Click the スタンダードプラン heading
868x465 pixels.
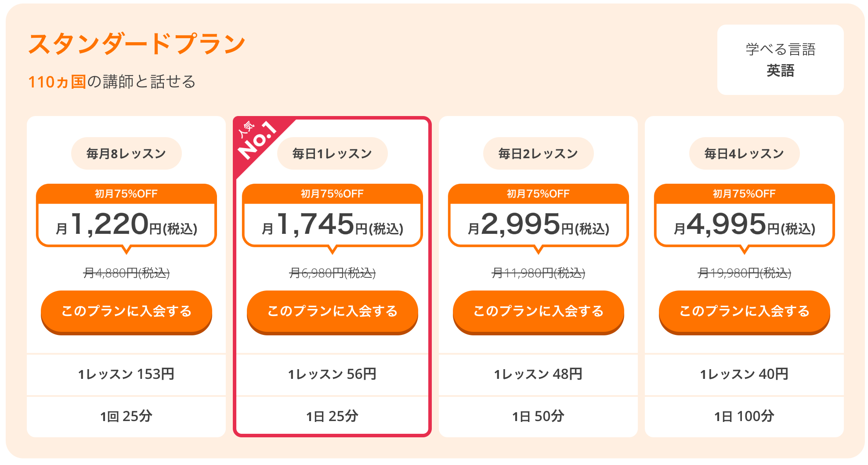[137, 44]
